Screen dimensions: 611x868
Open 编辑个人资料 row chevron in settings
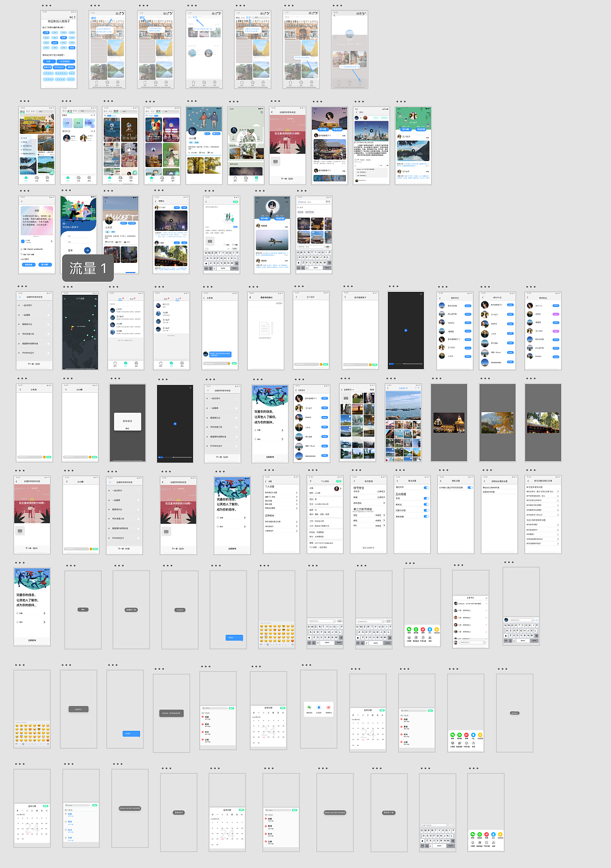tap(297, 497)
